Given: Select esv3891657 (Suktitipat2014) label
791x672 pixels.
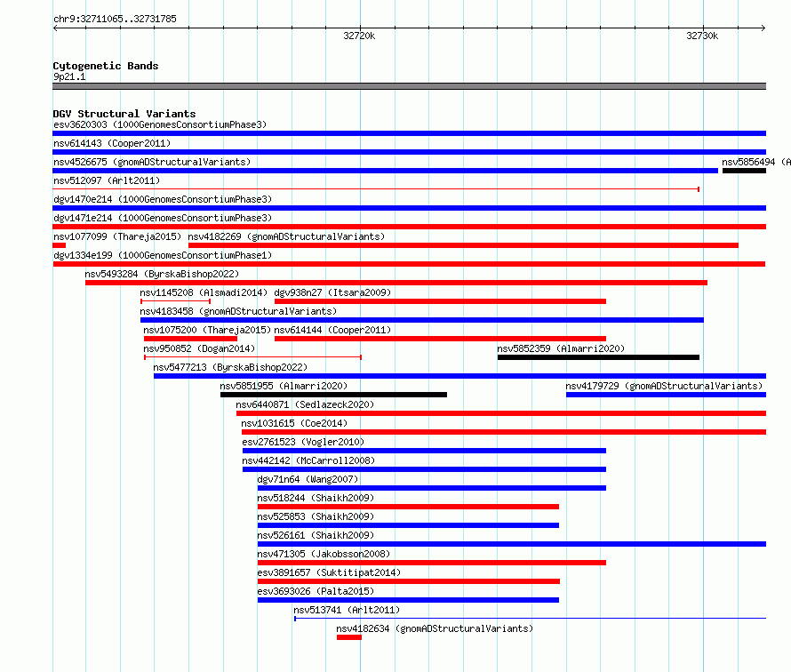Looking at the screenshot, I should [329, 572].
